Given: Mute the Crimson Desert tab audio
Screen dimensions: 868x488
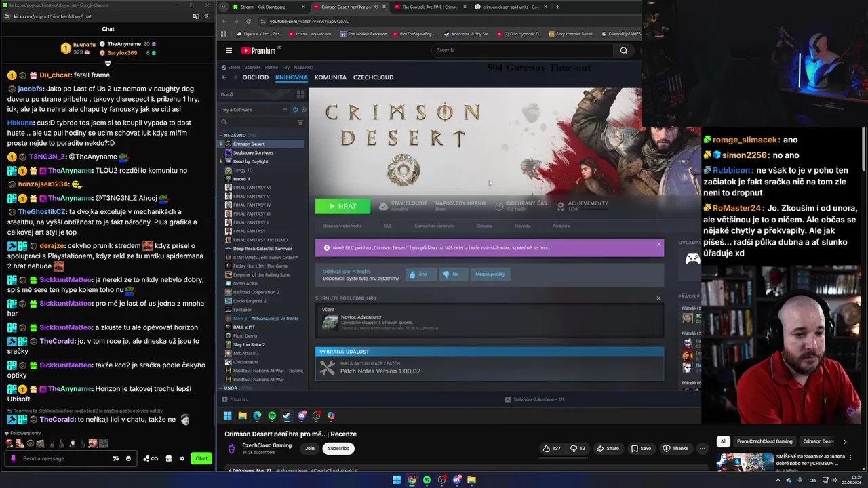Looking at the screenshot, I should pos(376,7).
